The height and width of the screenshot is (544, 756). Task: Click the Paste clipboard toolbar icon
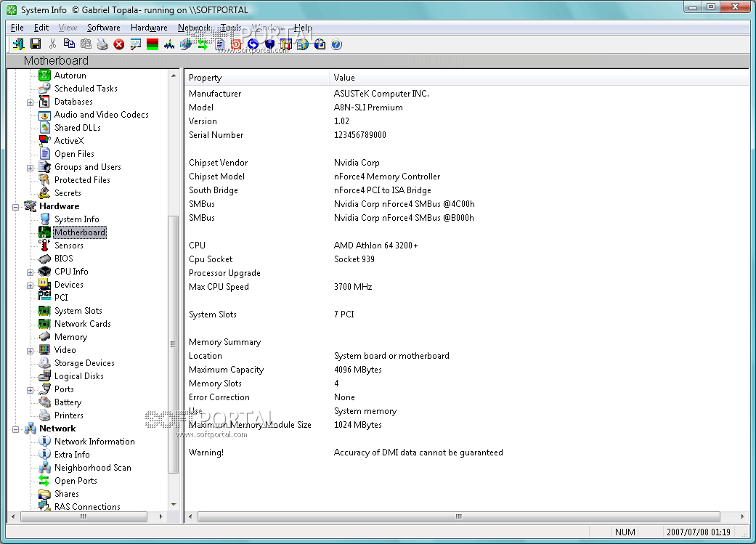(x=86, y=44)
